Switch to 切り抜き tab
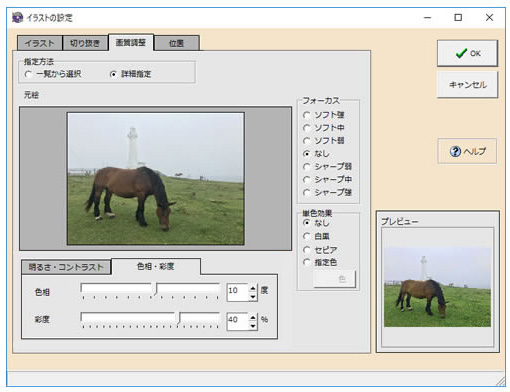 tap(85, 43)
